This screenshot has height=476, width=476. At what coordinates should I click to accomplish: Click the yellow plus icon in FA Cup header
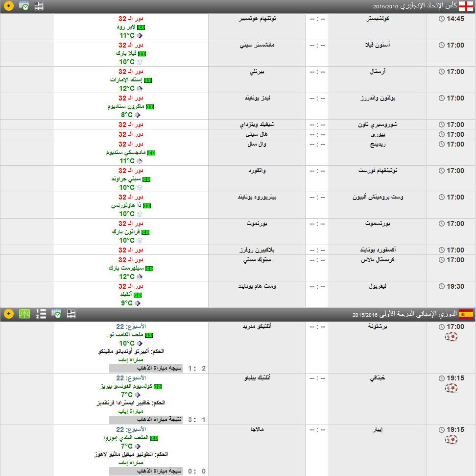[x=9, y=6]
